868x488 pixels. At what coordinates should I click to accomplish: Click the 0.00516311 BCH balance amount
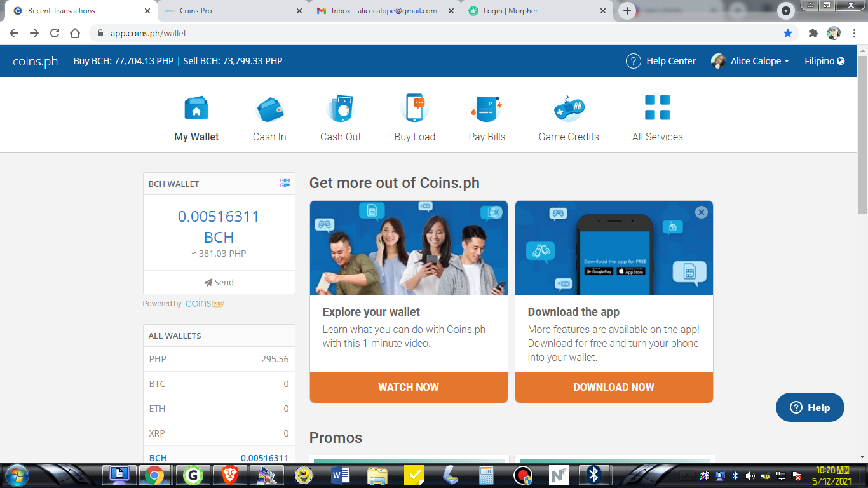click(219, 227)
